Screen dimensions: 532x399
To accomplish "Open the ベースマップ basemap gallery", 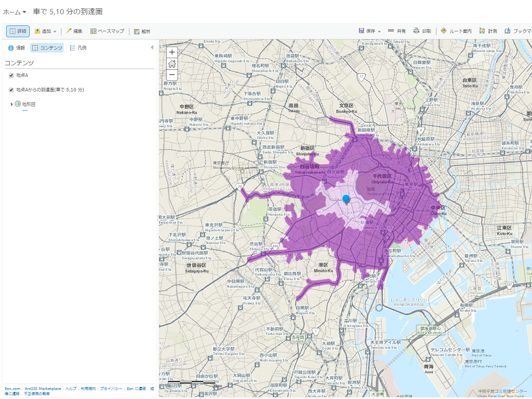I will pyautogui.click(x=107, y=31).
